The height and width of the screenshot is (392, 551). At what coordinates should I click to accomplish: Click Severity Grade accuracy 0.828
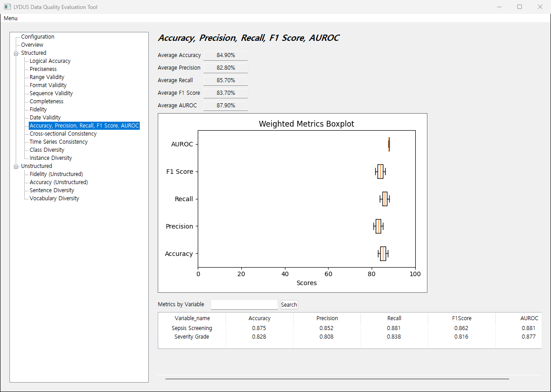click(x=259, y=337)
